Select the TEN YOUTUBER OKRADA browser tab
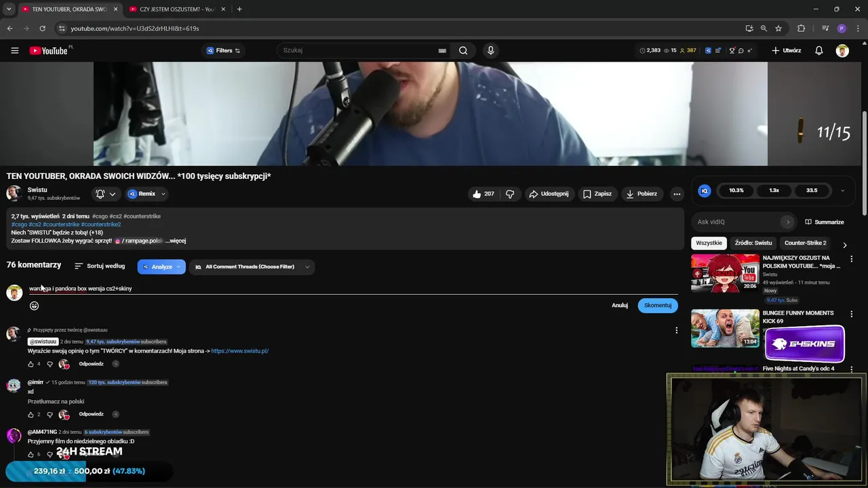Image resolution: width=868 pixels, height=488 pixels. pyautogui.click(x=68, y=9)
